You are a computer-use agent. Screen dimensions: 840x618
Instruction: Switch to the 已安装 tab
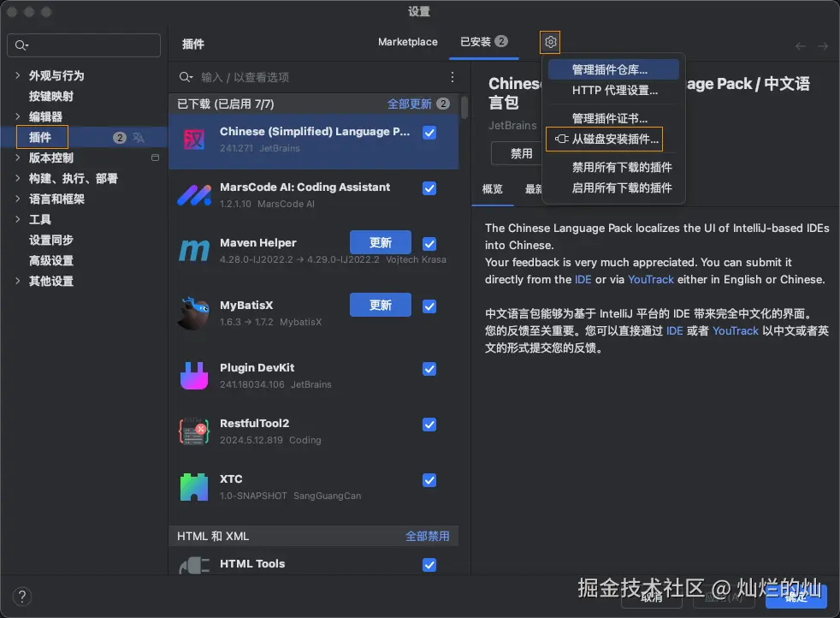tap(484, 42)
